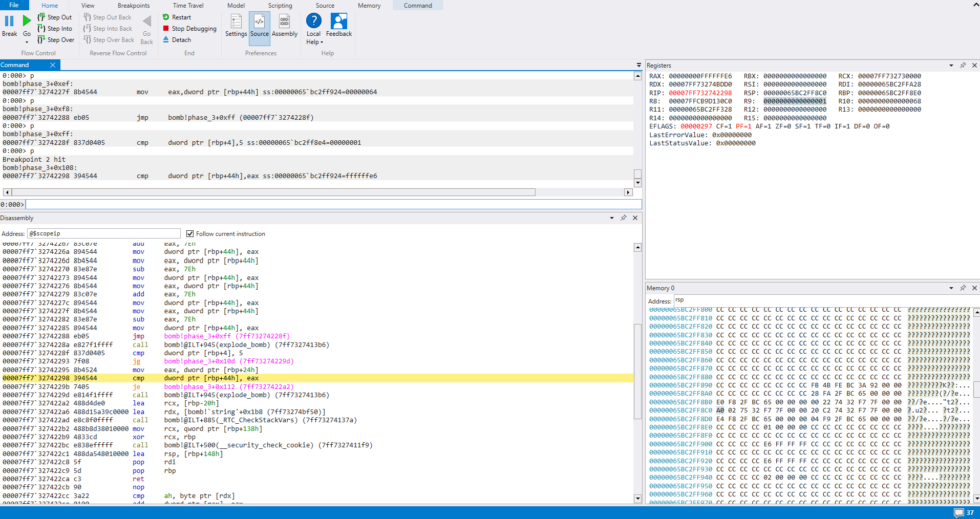Click the Break pause icon

[x=9, y=21]
